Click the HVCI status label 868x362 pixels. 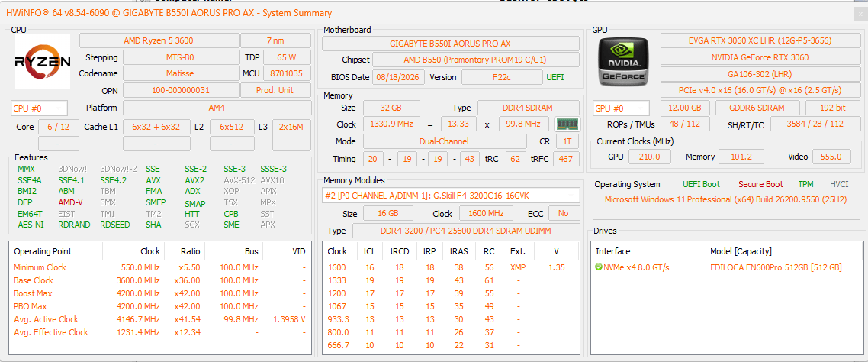click(x=839, y=184)
